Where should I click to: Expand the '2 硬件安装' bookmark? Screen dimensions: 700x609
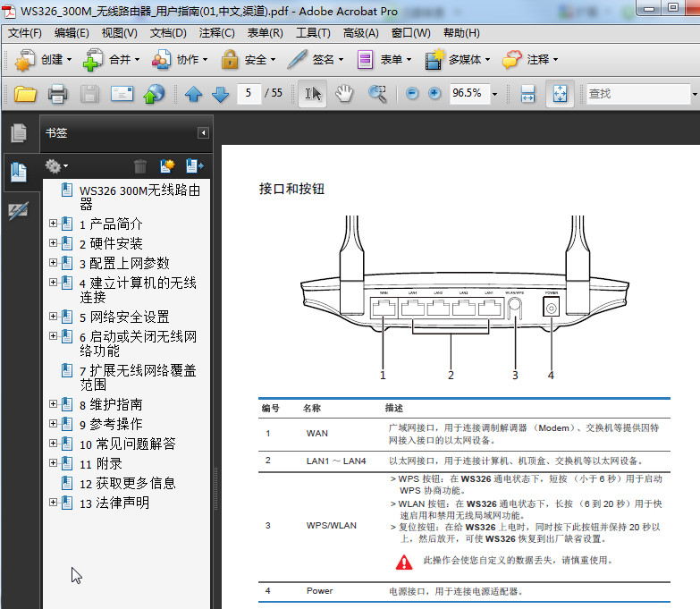point(53,242)
